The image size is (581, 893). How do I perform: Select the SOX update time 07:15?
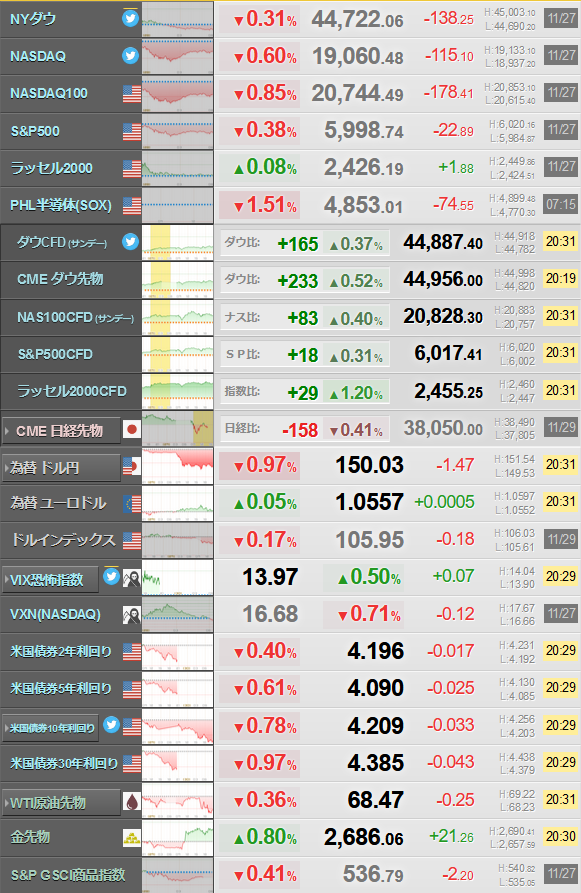click(x=561, y=204)
